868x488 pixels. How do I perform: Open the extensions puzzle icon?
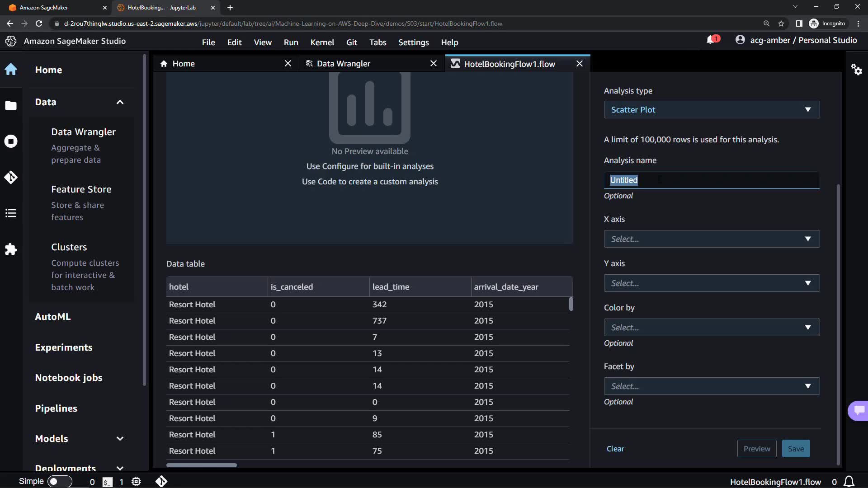[11, 249]
